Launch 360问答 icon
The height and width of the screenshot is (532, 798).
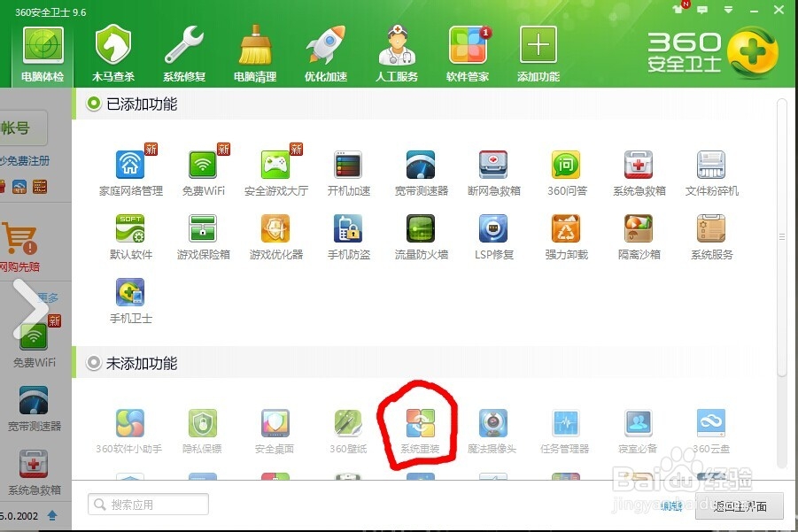(x=567, y=173)
